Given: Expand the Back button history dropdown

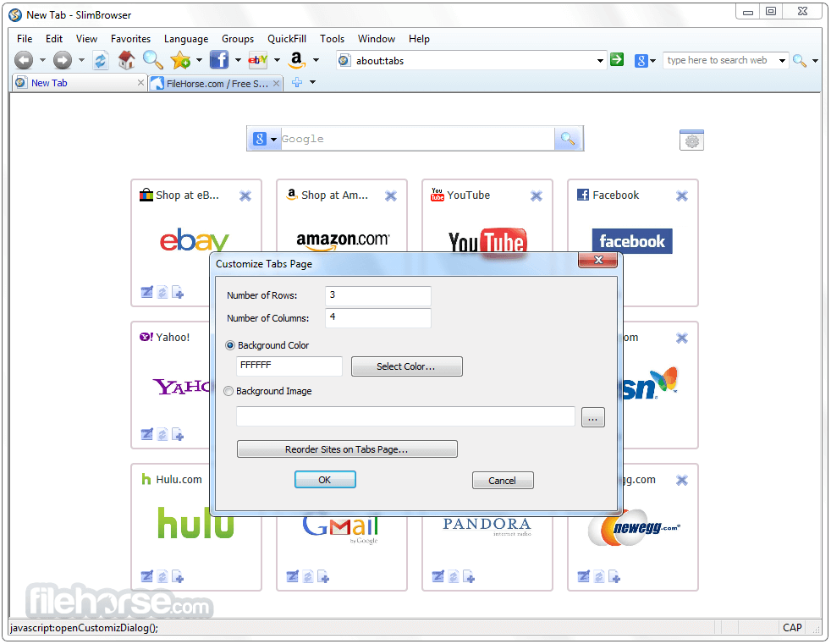Looking at the screenshot, I should tap(42, 60).
